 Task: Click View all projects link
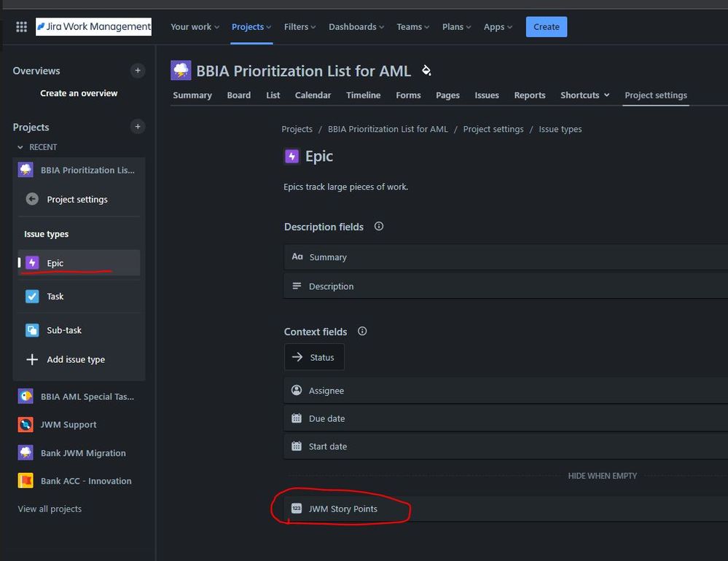coord(50,509)
